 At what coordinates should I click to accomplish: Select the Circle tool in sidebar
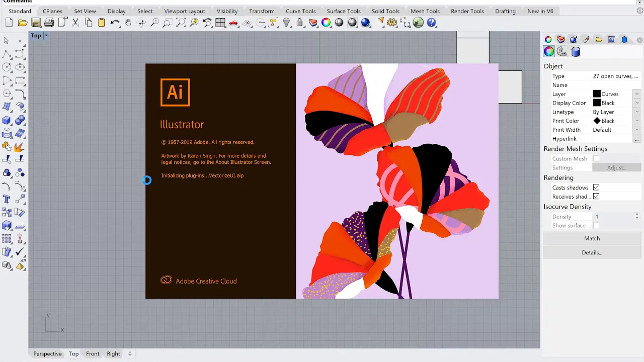pyautogui.click(x=7, y=67)
